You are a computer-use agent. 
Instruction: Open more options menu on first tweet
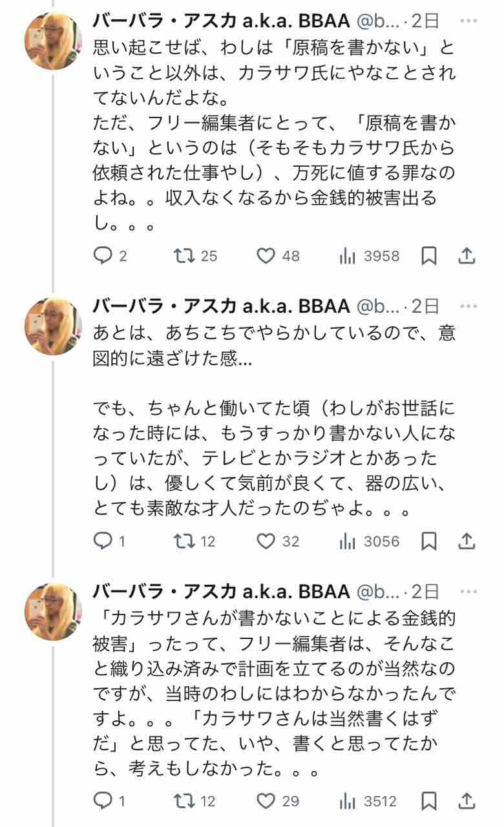(468, 21)
